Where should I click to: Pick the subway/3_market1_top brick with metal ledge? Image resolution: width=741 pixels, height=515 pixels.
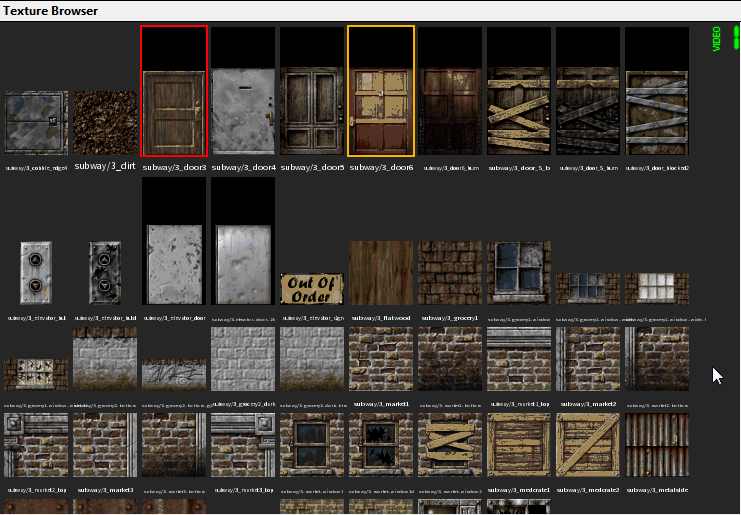click(x=519, y=359)
